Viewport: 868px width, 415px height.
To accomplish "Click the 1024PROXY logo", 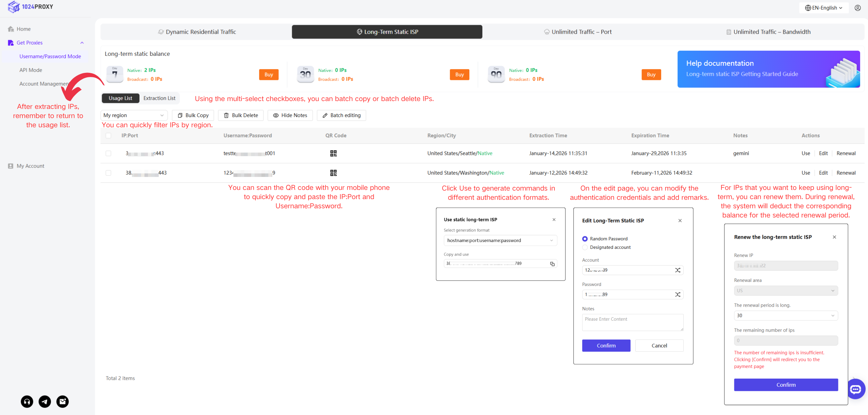I will pyautogui.click(x=31, y=7).
